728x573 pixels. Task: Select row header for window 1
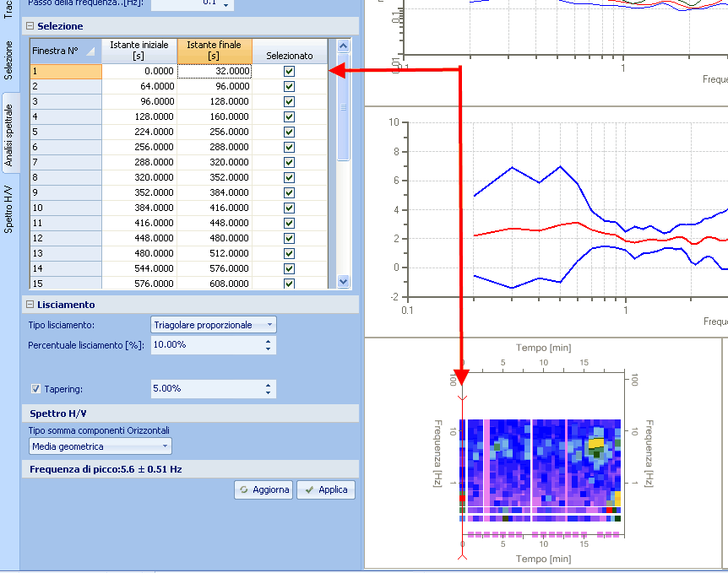(x=66, y=71)
